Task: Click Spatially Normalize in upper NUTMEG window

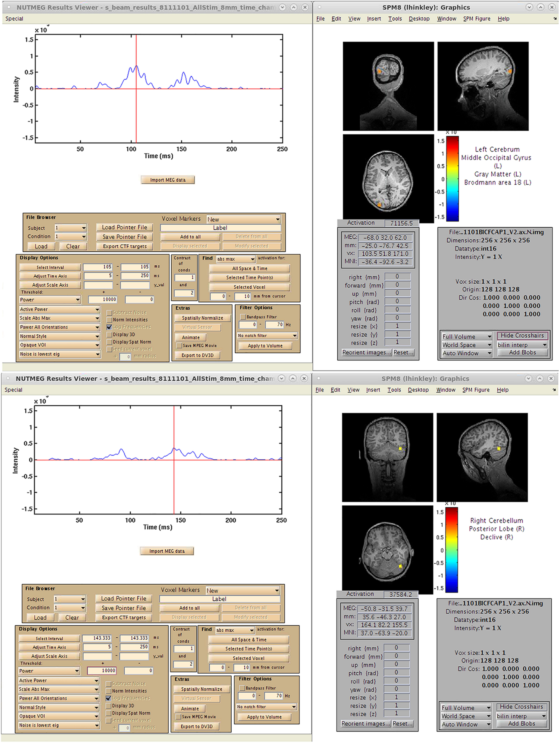Action: pos(203,318)
